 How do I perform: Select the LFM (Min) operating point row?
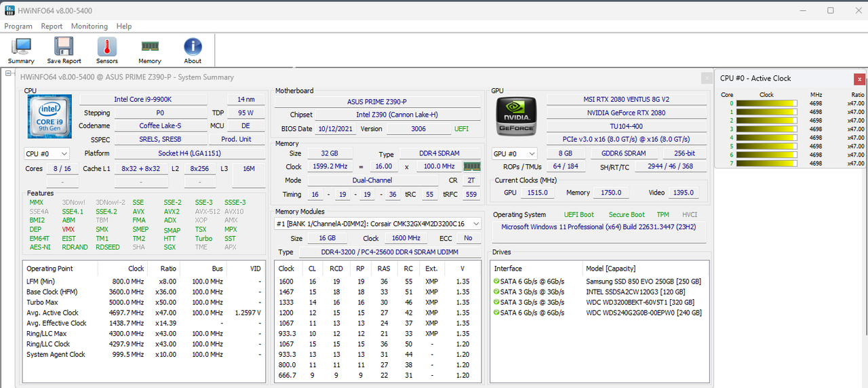coord(144,282)
